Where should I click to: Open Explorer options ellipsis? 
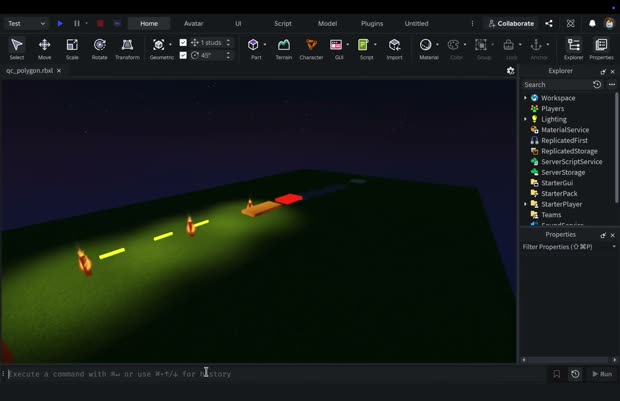tap(612, 84)
